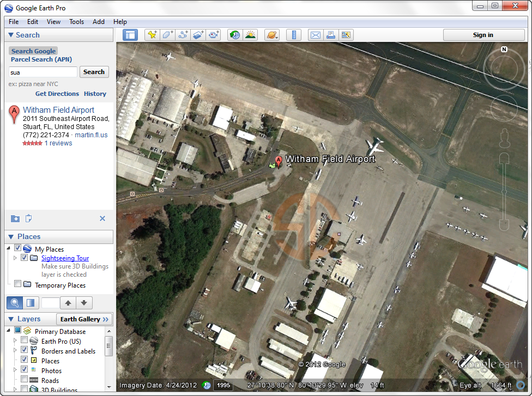Show historical imagery
The width and height of the screenshot is (532, 396).
(234, 34)
